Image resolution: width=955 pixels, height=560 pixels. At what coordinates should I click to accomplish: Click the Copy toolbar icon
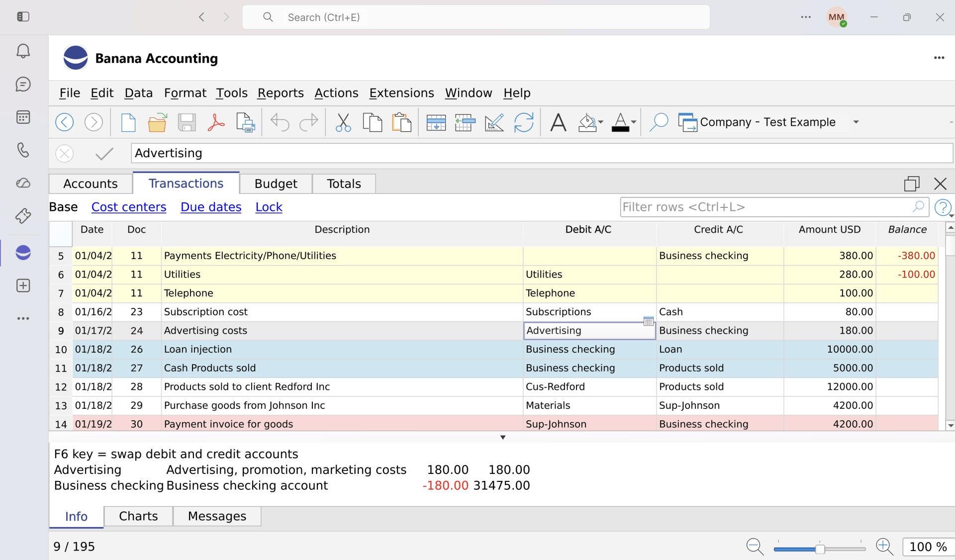(x=373, y=122)
